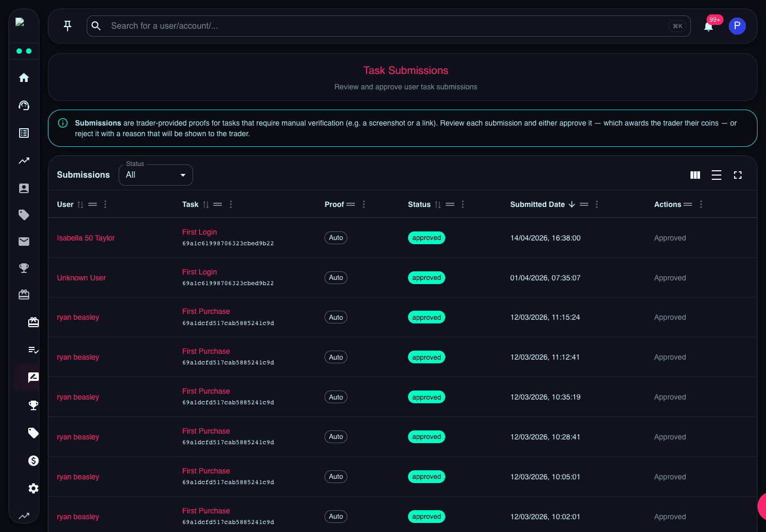766x532 pixels.
Task: Click date 12/03/2026, 10:35:19 cell
Action: [x=545, y=397]
